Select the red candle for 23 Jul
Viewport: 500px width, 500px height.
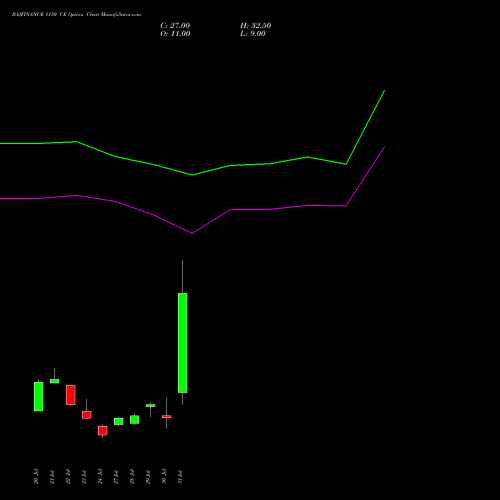(87, 415)
